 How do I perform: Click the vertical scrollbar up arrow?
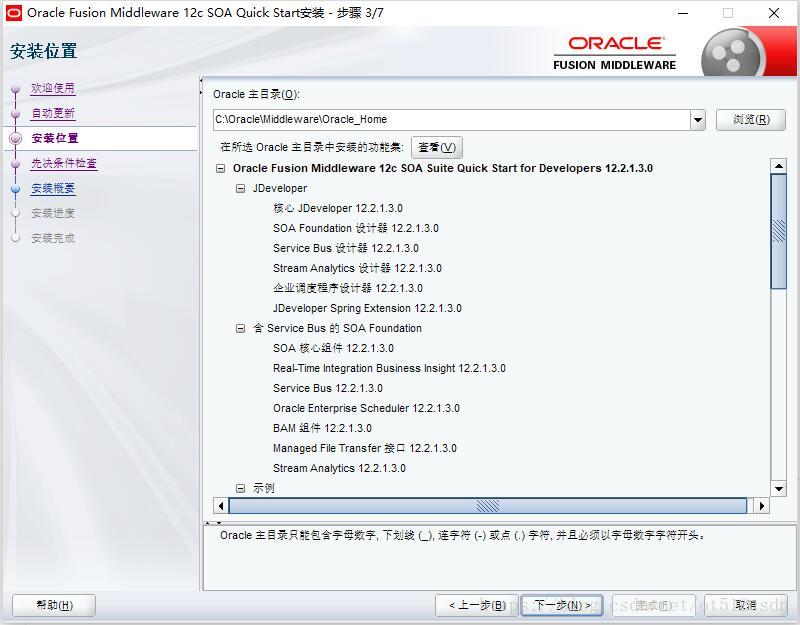(779, 166)
